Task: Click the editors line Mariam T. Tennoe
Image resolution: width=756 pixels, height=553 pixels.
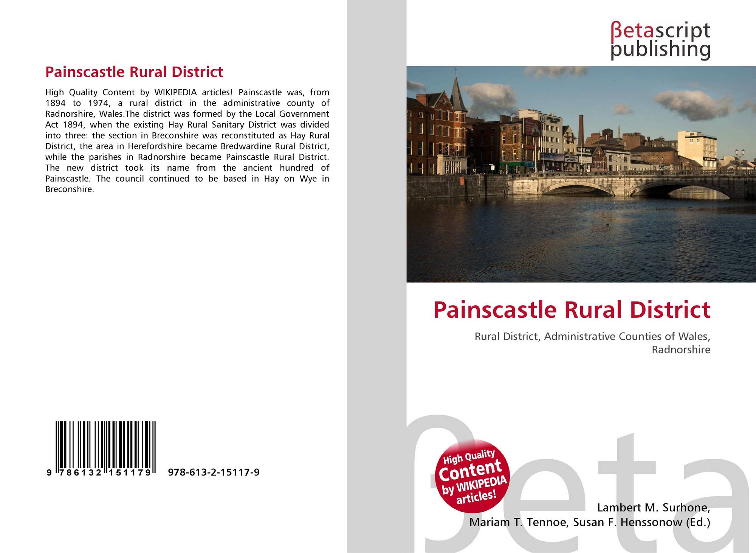Action: point(519,522)
